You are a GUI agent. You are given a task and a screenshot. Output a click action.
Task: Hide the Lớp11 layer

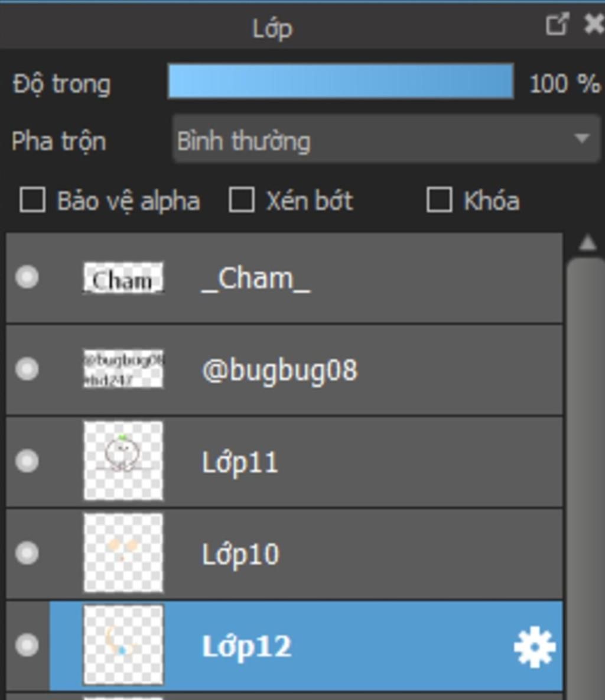click(27, 461)
